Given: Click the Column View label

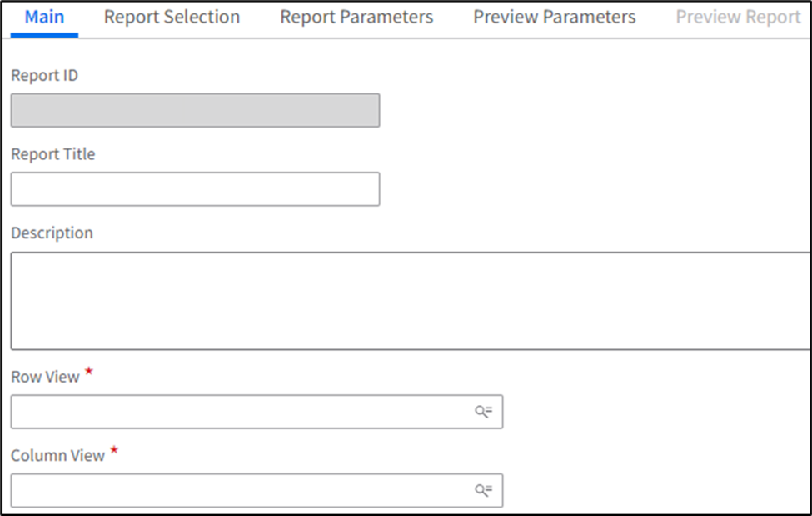Looking at the screenshot, I should click(x=57, y=456).
